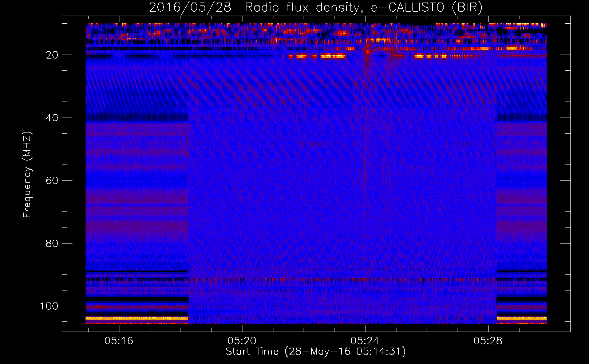Click the '05:24' time tick label
The width and height of the screenshot is (589, 364).
[365, 341]
